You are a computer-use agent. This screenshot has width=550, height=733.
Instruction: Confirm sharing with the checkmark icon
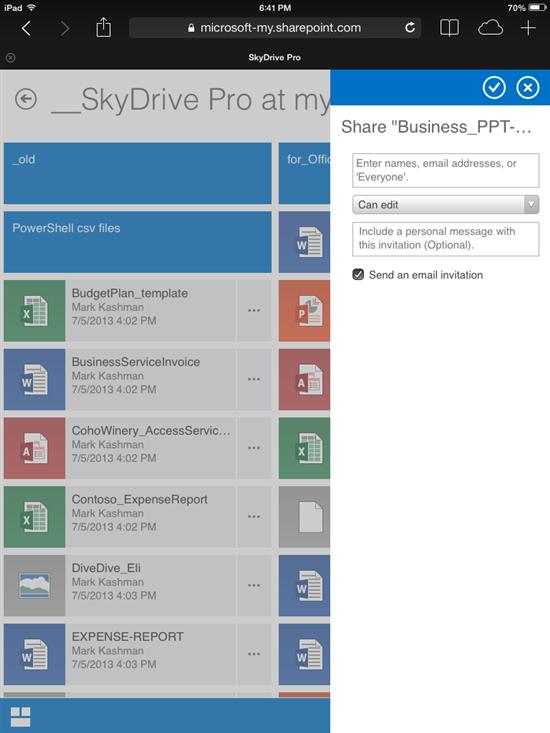(x=494, y=87)
